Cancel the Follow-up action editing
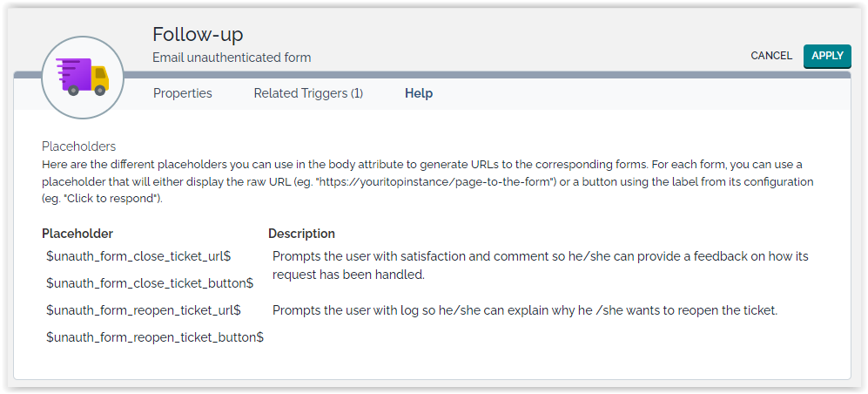 click(771, 56)
